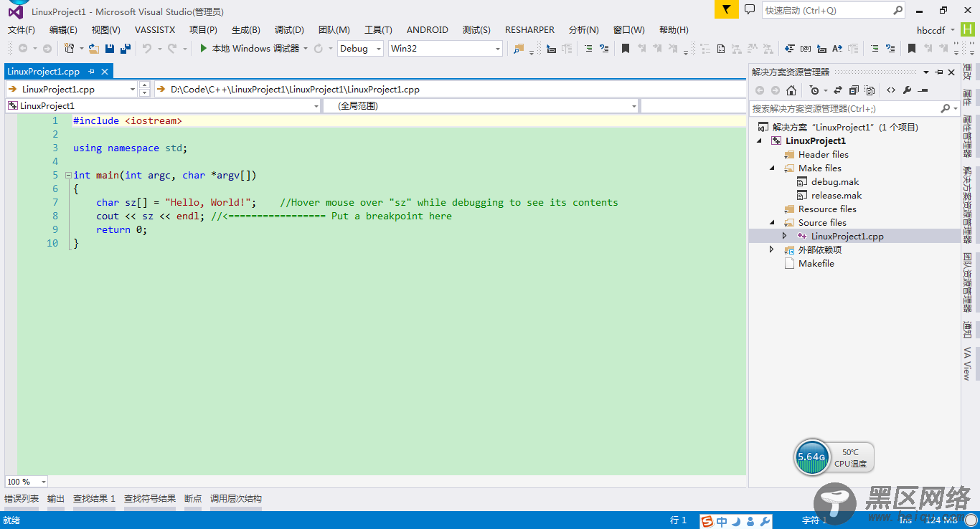Image resolution: width=980 pixels, height=529 pixels.
Task: Click the 查找符号结果 bottom tab
Action: tap(150, 498)
